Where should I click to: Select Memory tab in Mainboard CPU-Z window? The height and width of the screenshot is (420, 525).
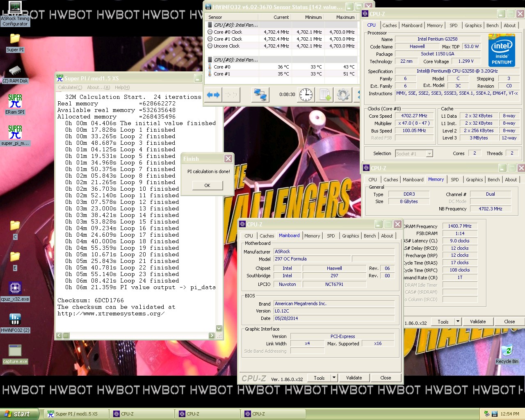click(312, 236)
